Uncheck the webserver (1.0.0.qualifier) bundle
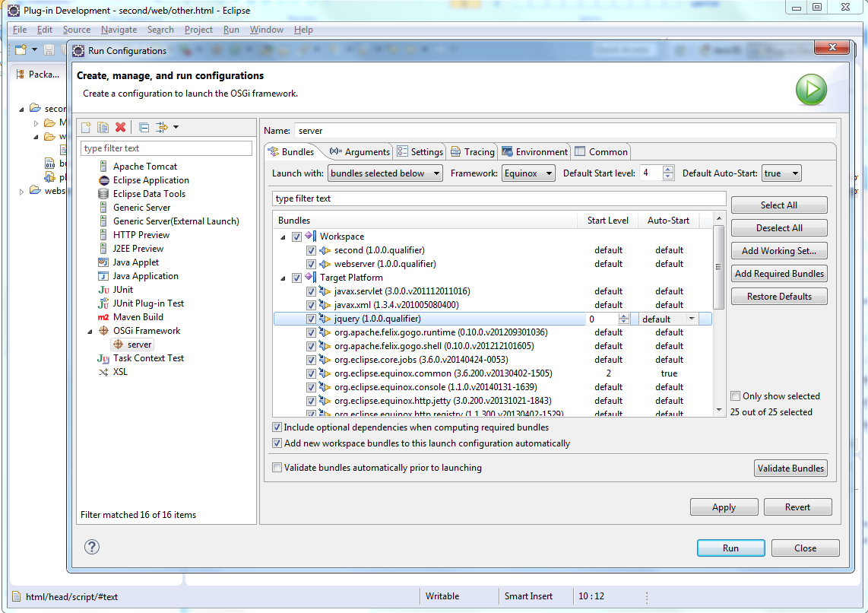The image size is (868, 613). pyautogui.click(x=311, y=264)
